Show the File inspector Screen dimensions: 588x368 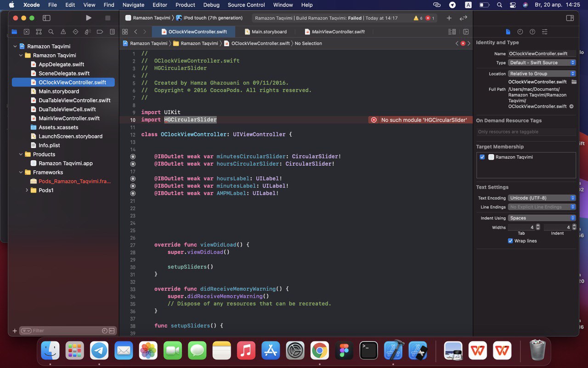pyautogui.click(x=508, y=32)
